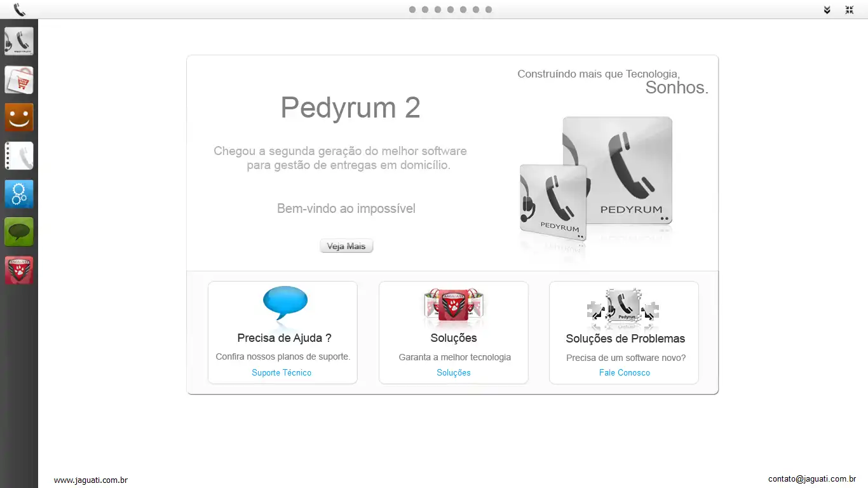Screen dimensions: 868x488
Task: Open the shopping cart sidebar icon
Action: coord(19,80)
